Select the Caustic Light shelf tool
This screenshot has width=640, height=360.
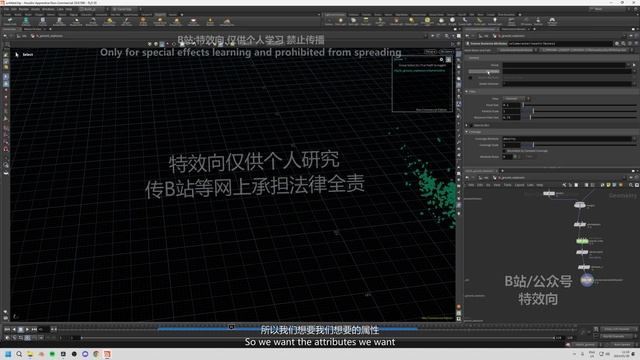point(465,21)
